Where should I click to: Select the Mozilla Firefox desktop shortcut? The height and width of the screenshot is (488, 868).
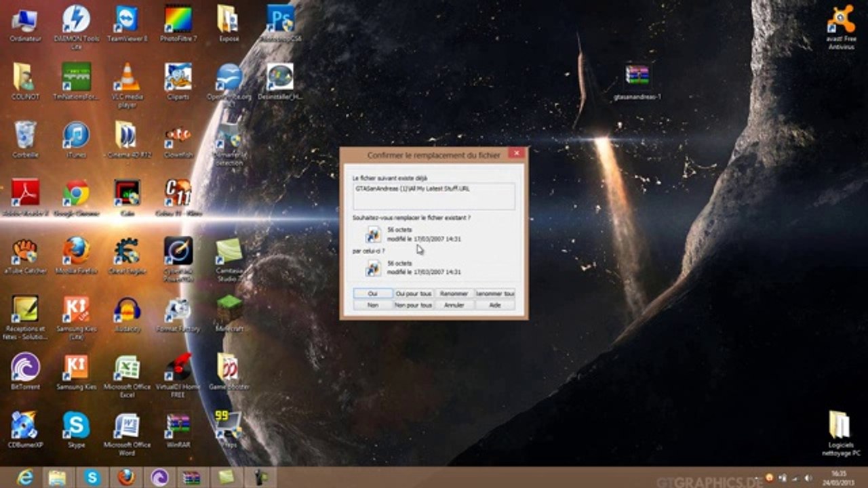pyautogui.click(x=76, y=256)
